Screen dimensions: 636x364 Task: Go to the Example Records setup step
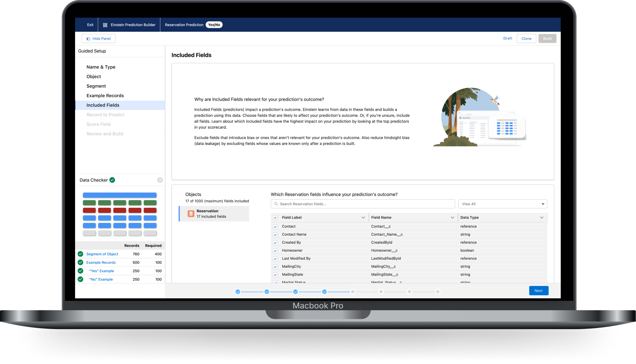click(105, 96)
